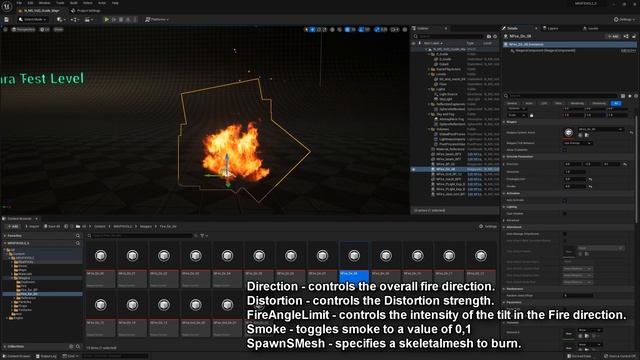Add a new collection plus icon
Screen dimensions: 640x360
[71, 347]
